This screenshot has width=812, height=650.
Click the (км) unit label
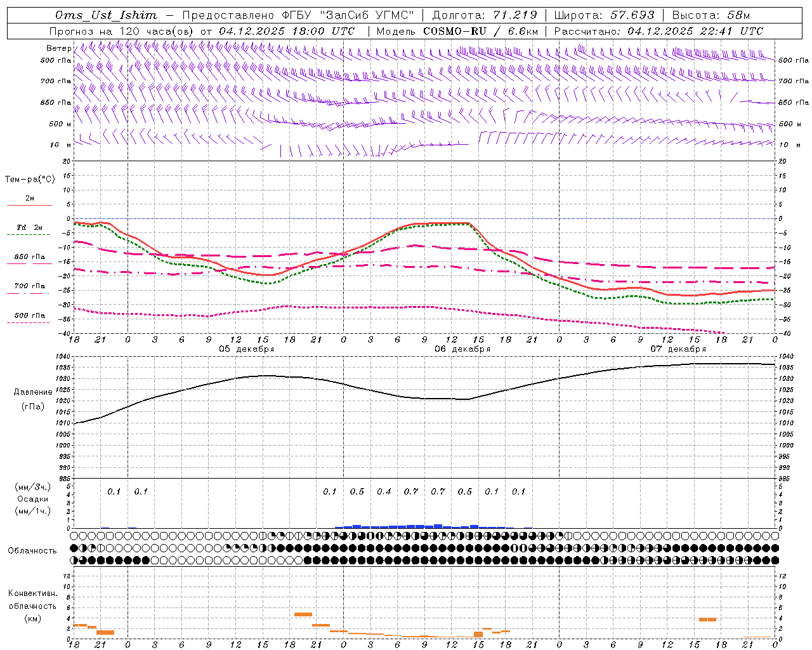(33, 618)
